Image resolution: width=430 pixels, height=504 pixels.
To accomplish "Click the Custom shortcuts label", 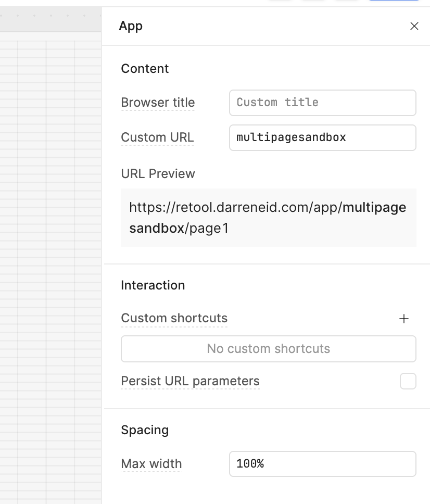I will [x=174, y=318].
